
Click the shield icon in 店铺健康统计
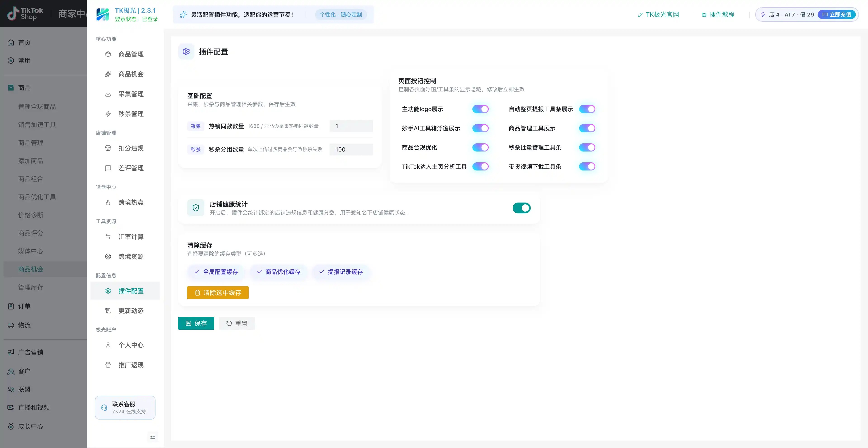196,208
